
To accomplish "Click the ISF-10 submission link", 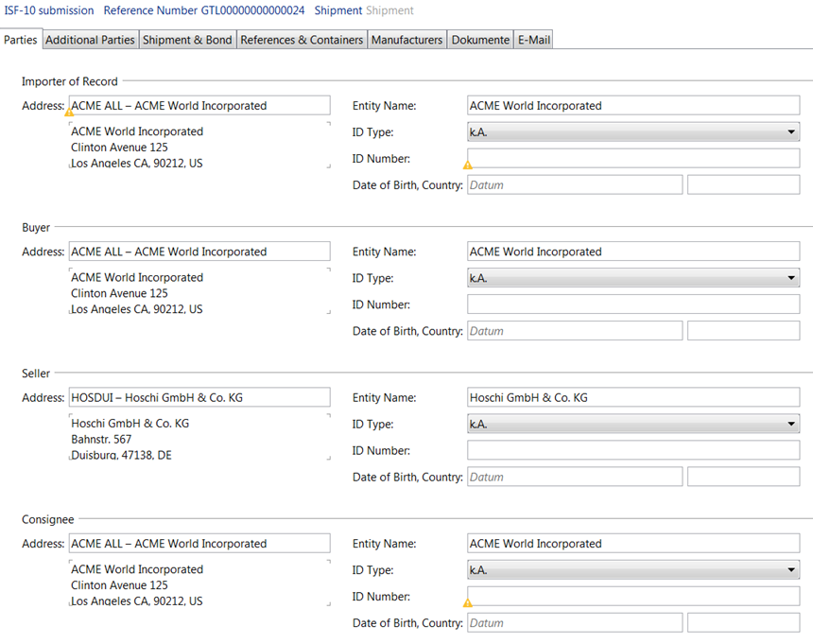I will click(x=49, y=10).
